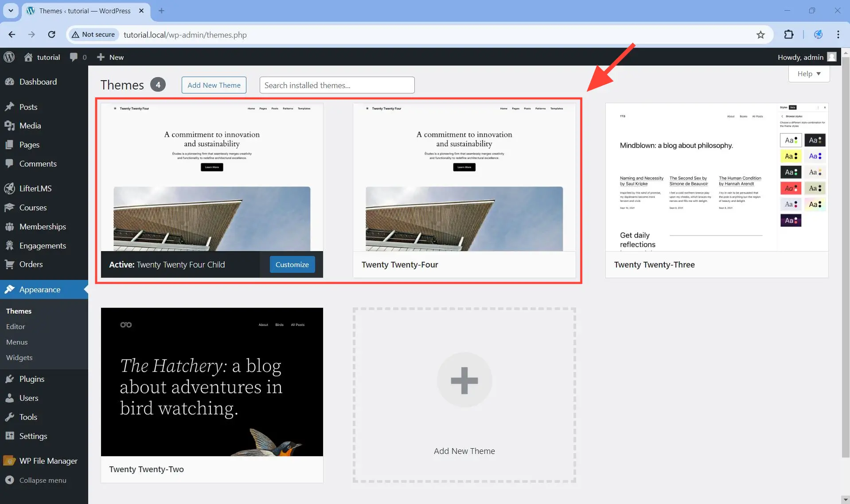The width and height of the screenshot is (850, 504).
Task: Open Chrome three-dot menu
Action: 838,35
